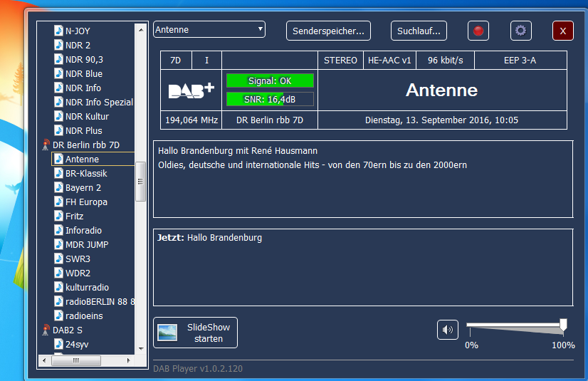The height and width of the screenshot is (381, 588).
Task: Select BR-Klassik station in list
Action: tap(86, 174)
